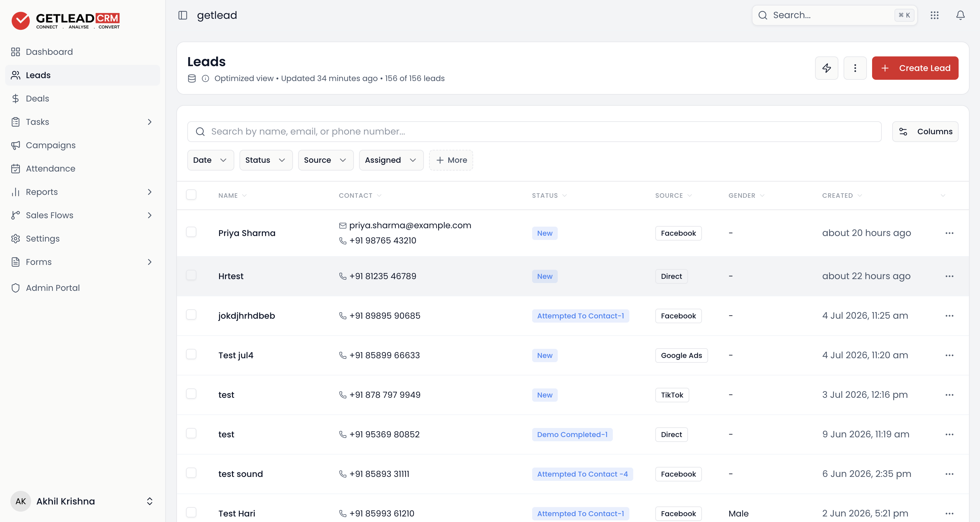This screenshot has height=522, width=980.
Task: Click the GetLead CRM logo
Action: [x=65, y=20]
